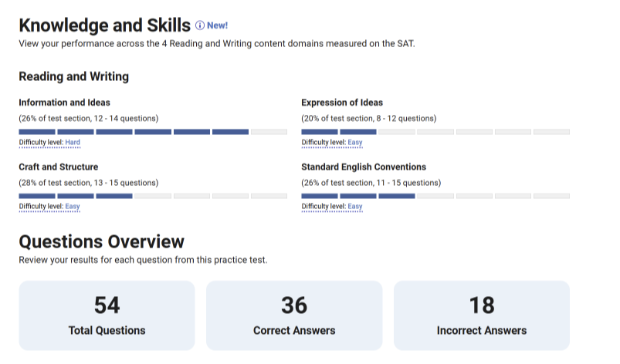Select the 54 Total Questions card
Screen dimensions: 620x364
tap(107, 315)
